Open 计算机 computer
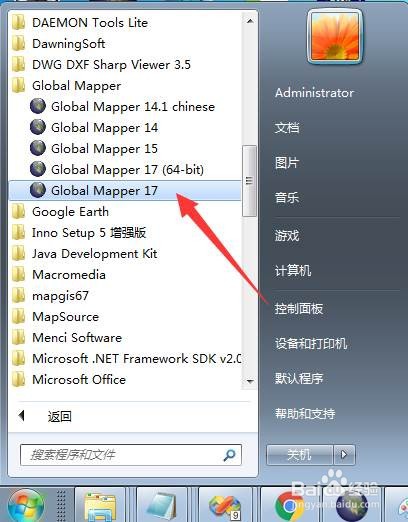The height and width of the screenshot is (522, 408). pos(293,271)
